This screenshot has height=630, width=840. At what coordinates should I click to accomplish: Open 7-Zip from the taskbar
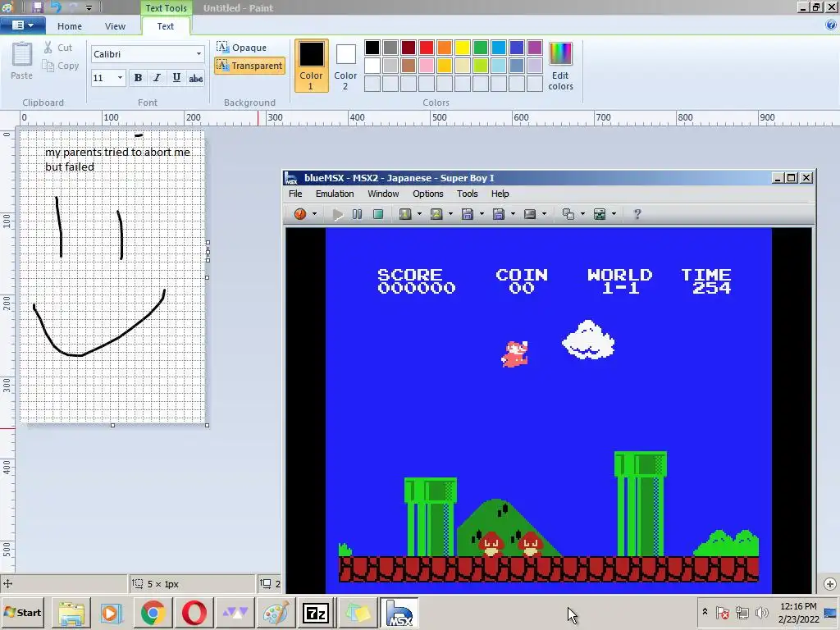coord(315,614)
